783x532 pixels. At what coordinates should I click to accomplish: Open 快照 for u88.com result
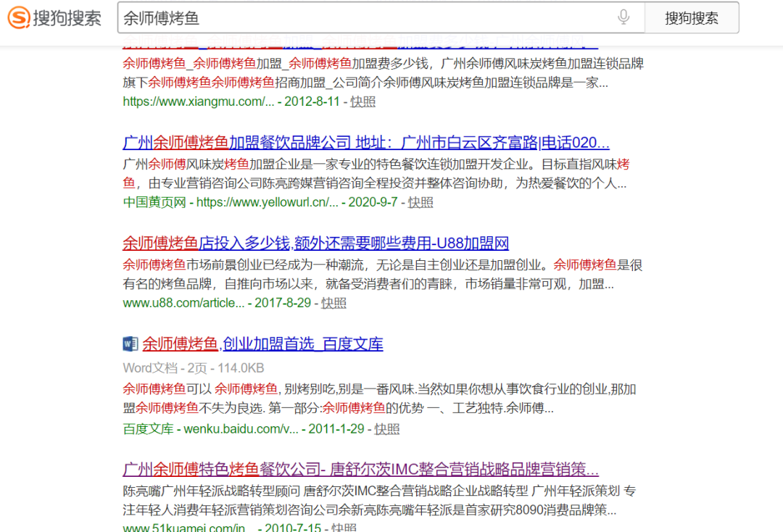[333, 303]
